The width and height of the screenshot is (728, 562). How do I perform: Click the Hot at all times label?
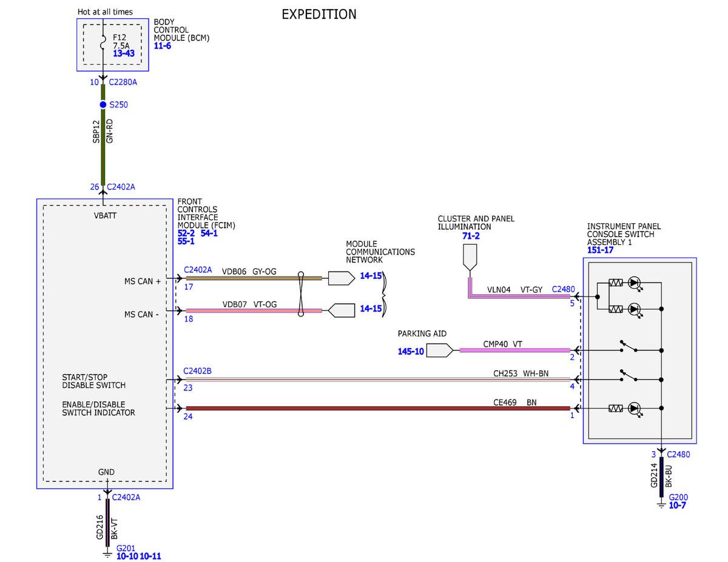pyautogui.click(x=105, y=12)
